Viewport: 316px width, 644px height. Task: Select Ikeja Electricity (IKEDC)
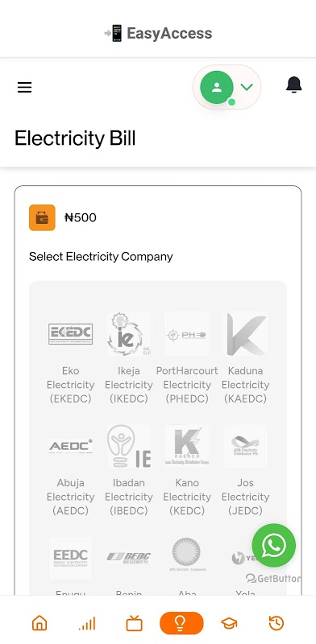pyautogui.click(x=129, y=357)
